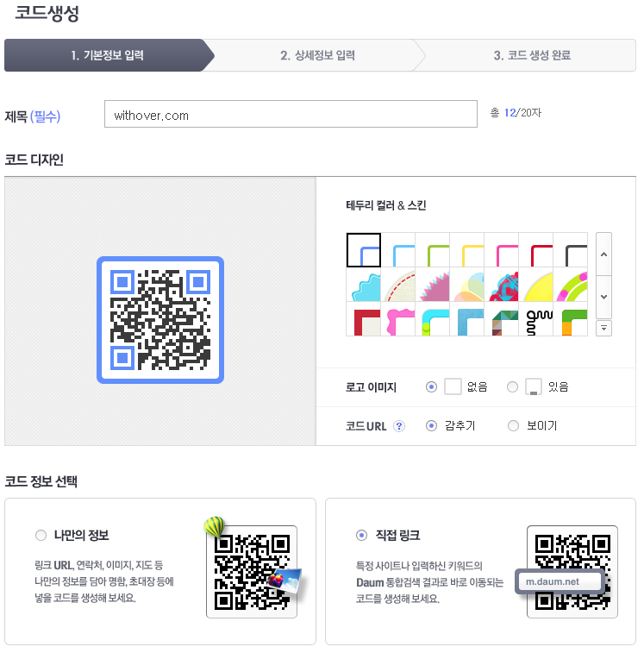Screen dimensions: 644x653
Task: Click the with-logo preview box
Action: click(534, 386)
